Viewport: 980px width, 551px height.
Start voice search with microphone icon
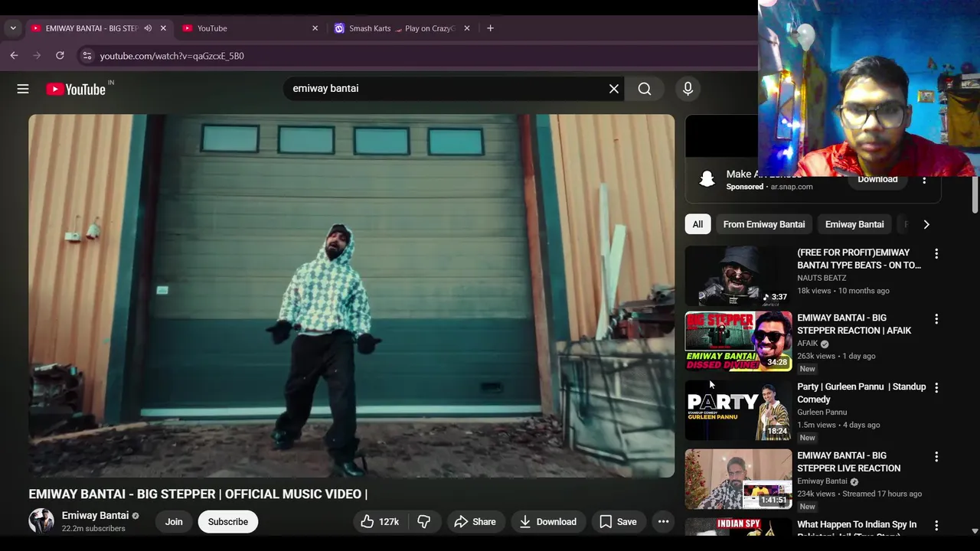[688, 89]
